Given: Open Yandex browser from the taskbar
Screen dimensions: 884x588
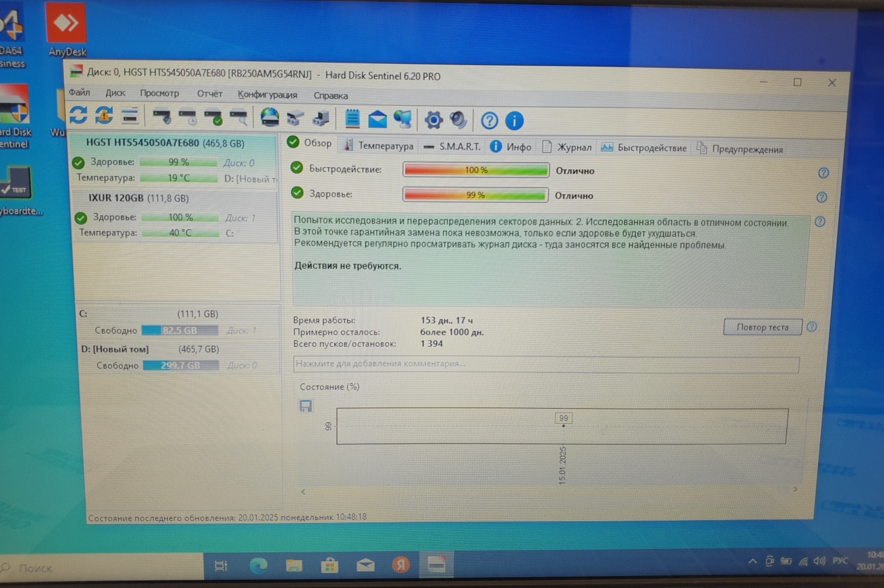Looking at the screenshot, I should tap(401, 566).
